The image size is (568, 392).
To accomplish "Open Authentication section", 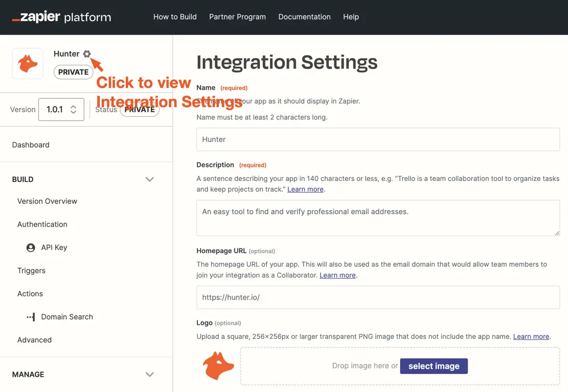I will coord(43,225).
